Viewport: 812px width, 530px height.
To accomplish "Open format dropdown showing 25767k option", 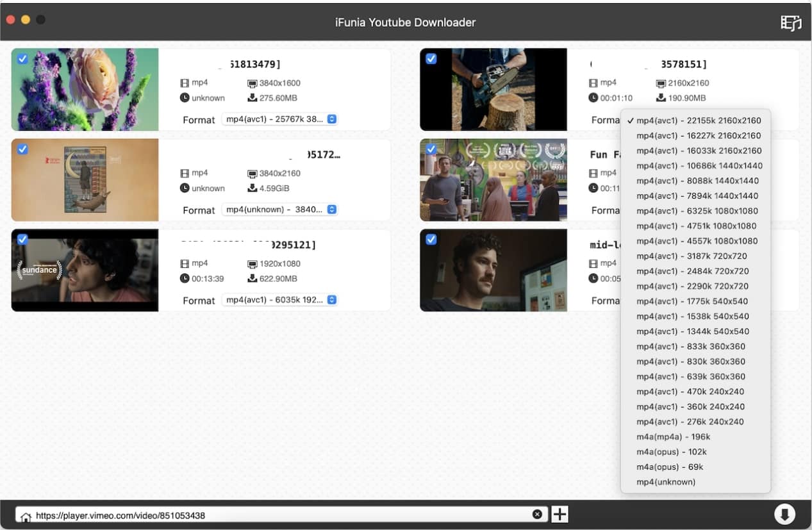I will pos(280,119).
